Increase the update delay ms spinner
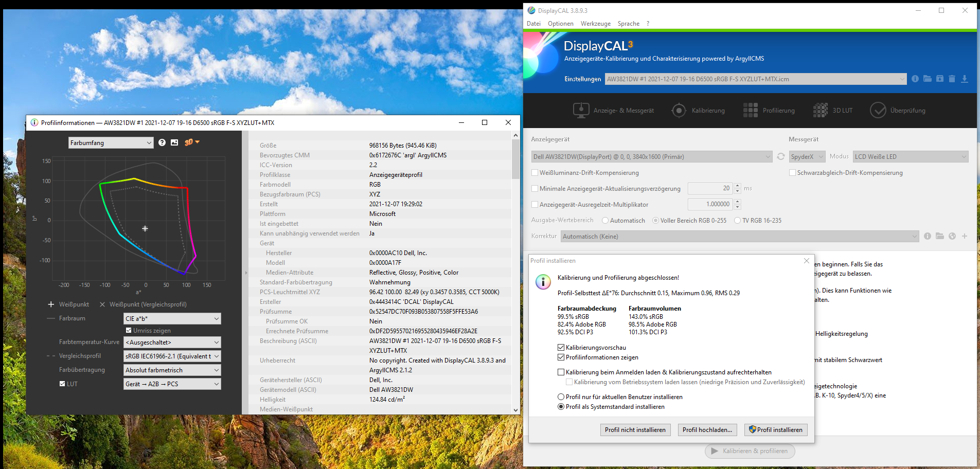This screenshot has width=980, height=469. click(x=738, y=186)
